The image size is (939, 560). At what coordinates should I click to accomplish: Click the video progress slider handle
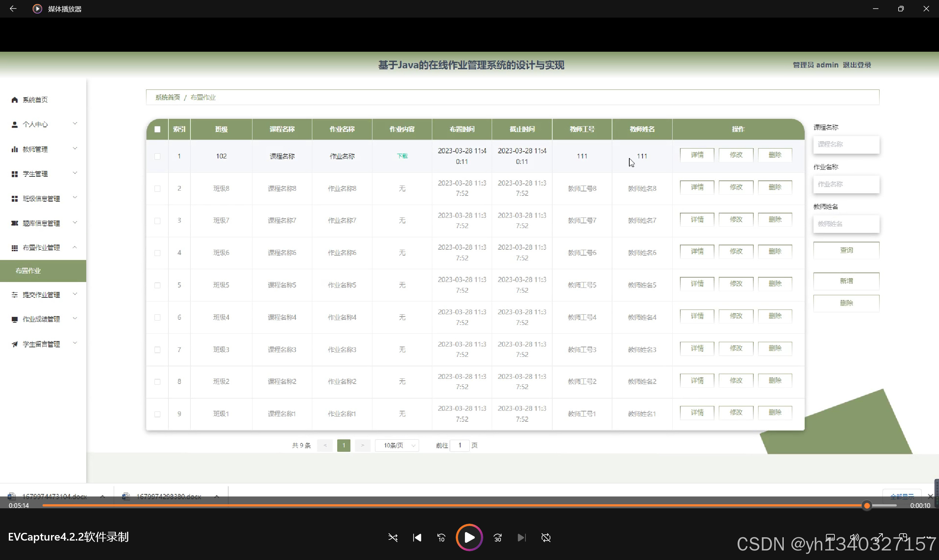point(866,505)
